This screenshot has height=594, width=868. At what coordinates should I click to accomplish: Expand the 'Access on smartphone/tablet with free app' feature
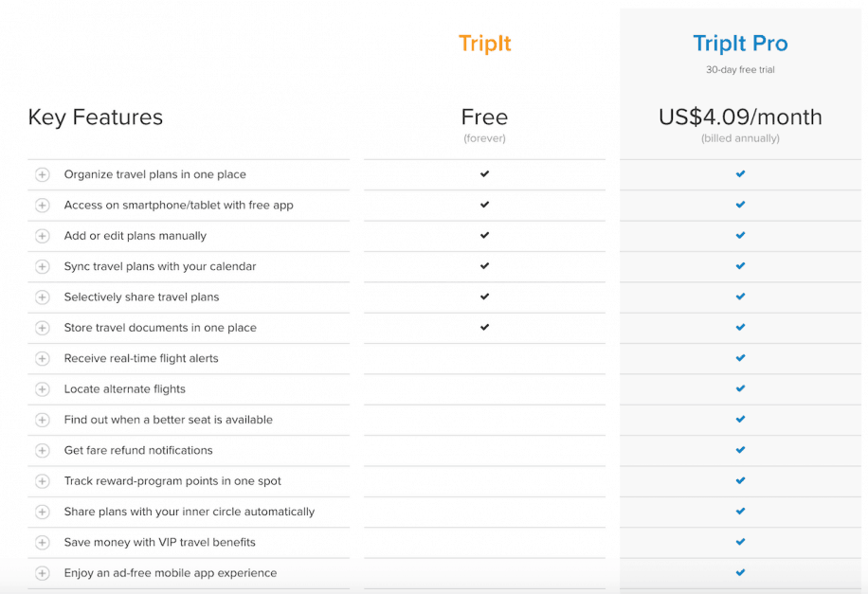point(42,205)
